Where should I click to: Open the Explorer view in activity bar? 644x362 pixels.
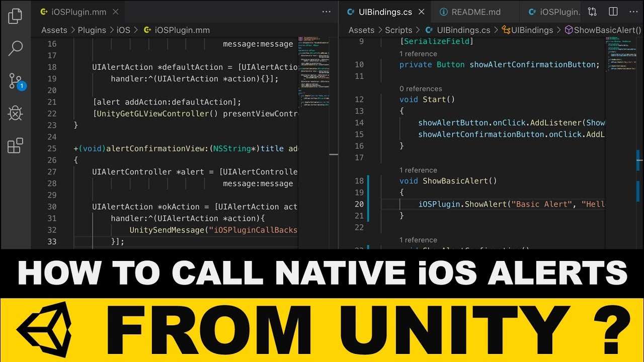pos(15,16)
